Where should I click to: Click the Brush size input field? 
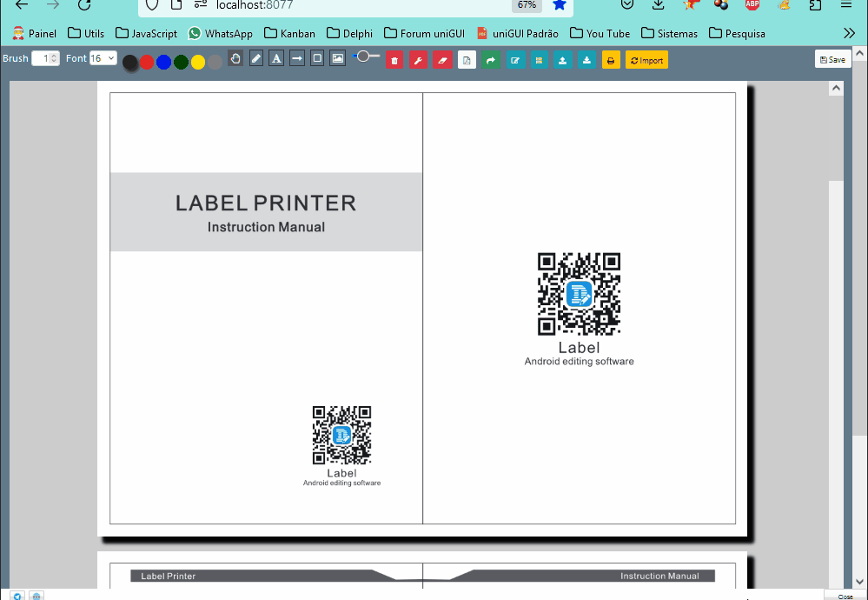tap(45, 58)
